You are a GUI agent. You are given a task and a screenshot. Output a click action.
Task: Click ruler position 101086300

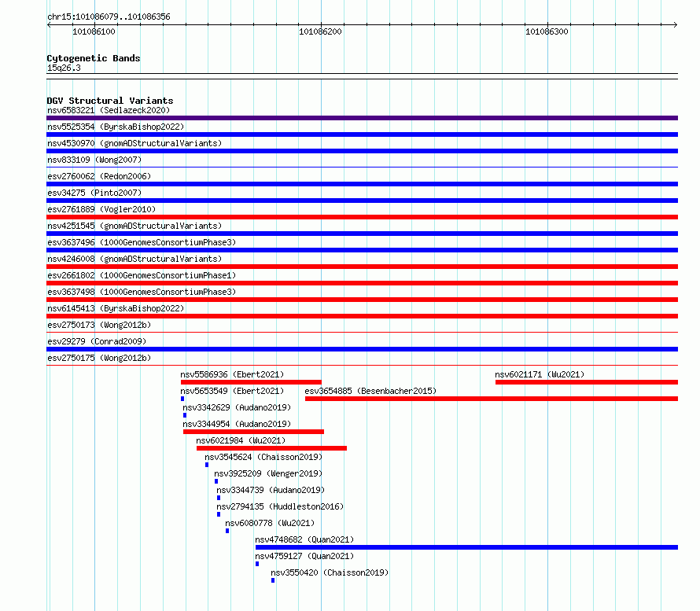pyautogui.click(x=547, y=31)
